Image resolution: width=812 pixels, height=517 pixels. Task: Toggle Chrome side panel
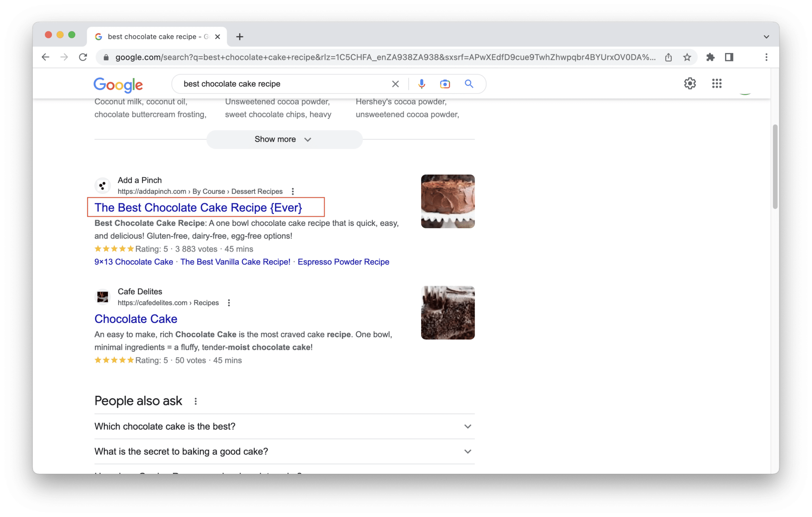pyautogui.click(x=729, y=57)
